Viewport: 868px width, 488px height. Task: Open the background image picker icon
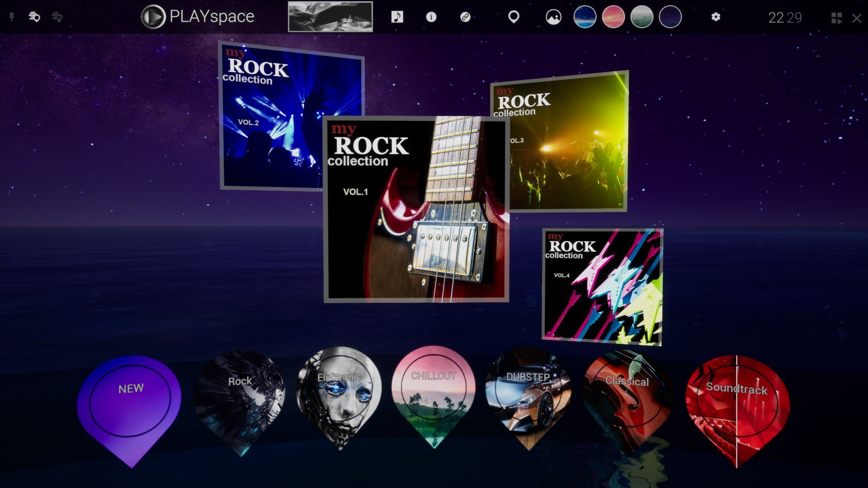pos(553,17)
